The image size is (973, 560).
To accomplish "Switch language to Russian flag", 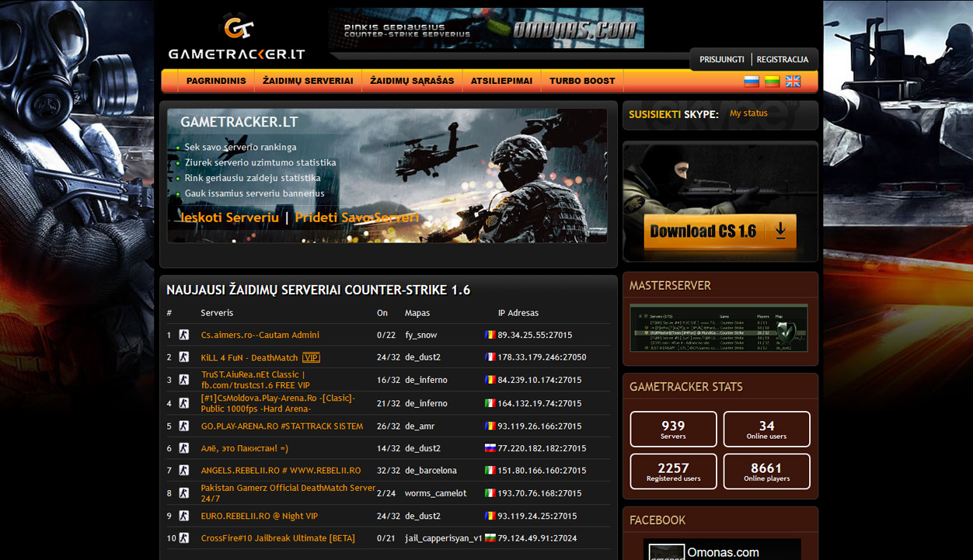I will (x=752, y=81).
